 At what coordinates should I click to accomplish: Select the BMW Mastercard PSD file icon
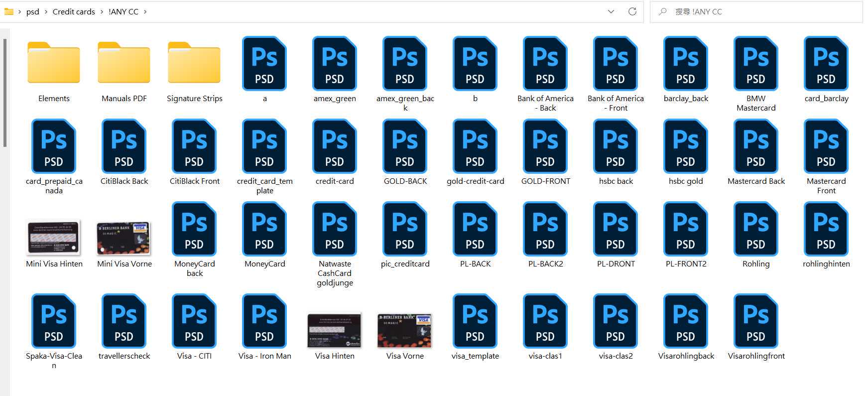click(x=756, y=63)
